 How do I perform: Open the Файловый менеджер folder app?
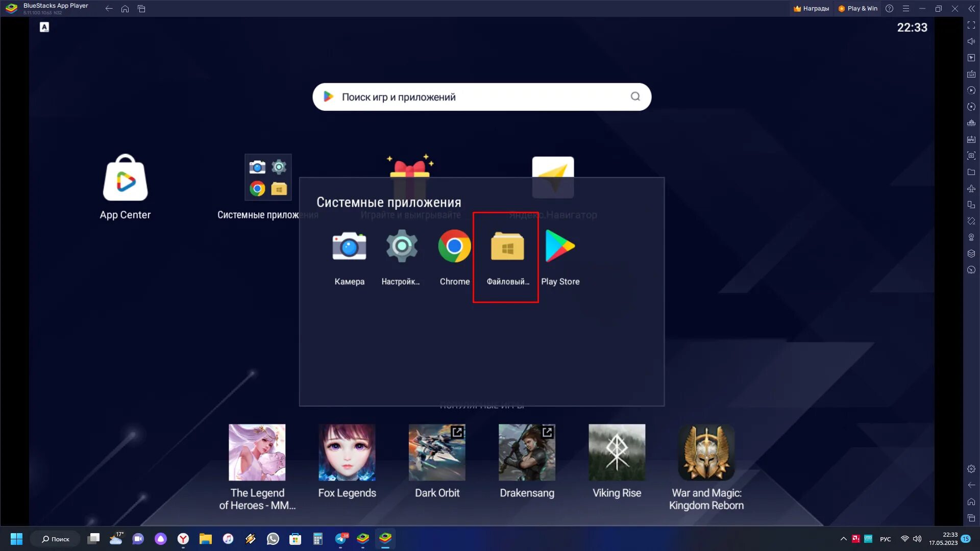[x=507, y=247]
